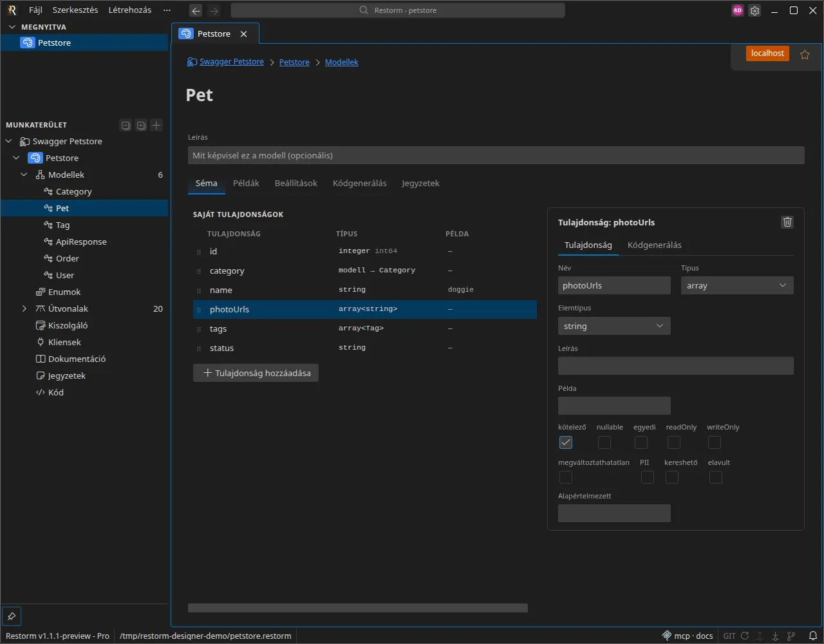Add new workspace item with plus icon
The height and width of the screenshot is (644, 824).
156,125
